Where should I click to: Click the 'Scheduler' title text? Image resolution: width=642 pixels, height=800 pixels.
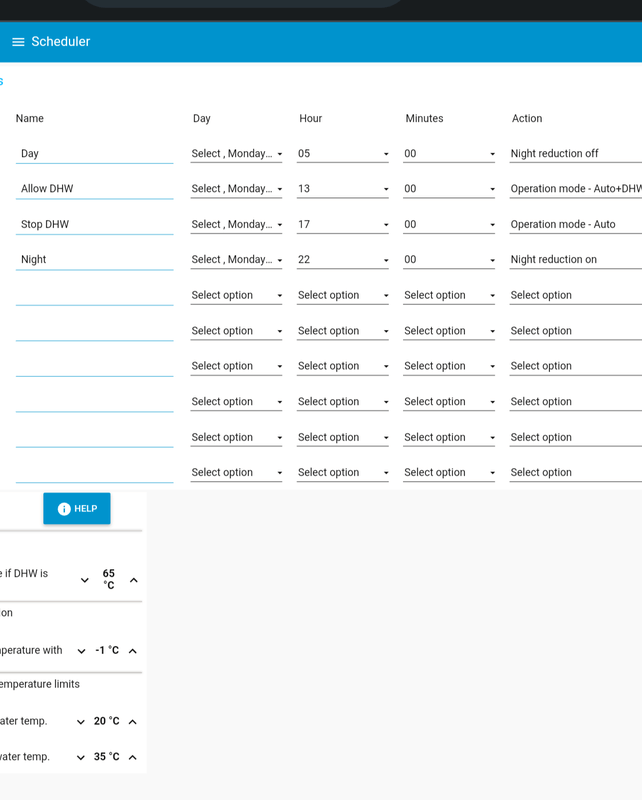[61, 42]
